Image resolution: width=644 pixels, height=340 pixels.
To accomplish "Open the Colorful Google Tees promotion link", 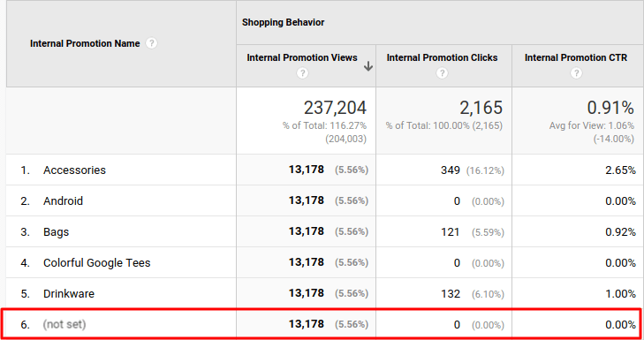I will [97, 263].
